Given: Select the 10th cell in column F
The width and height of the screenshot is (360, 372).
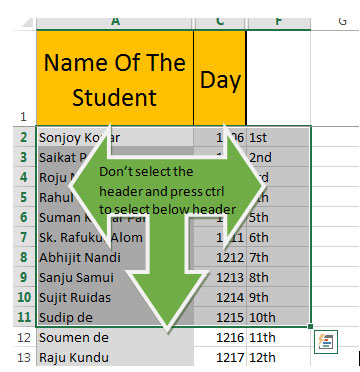Looking at the screenshot, I should 278,317.
